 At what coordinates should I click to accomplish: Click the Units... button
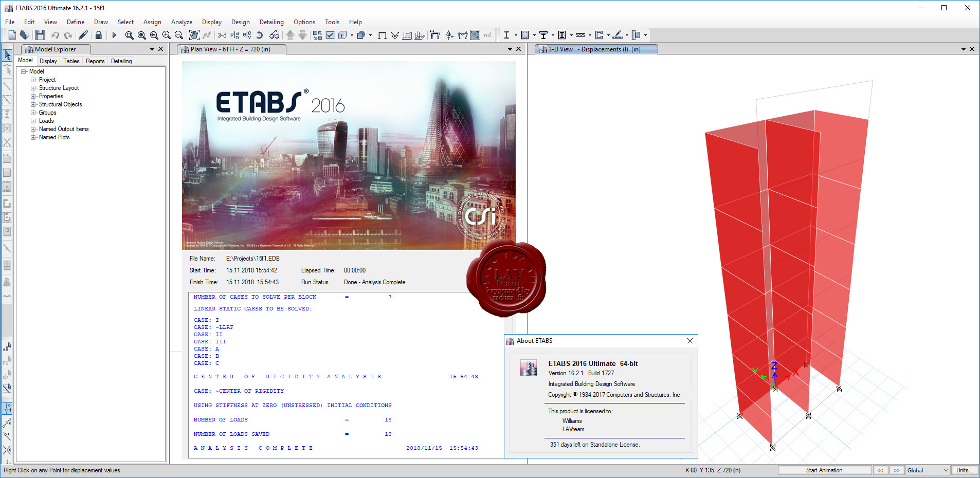click(965, 470)
